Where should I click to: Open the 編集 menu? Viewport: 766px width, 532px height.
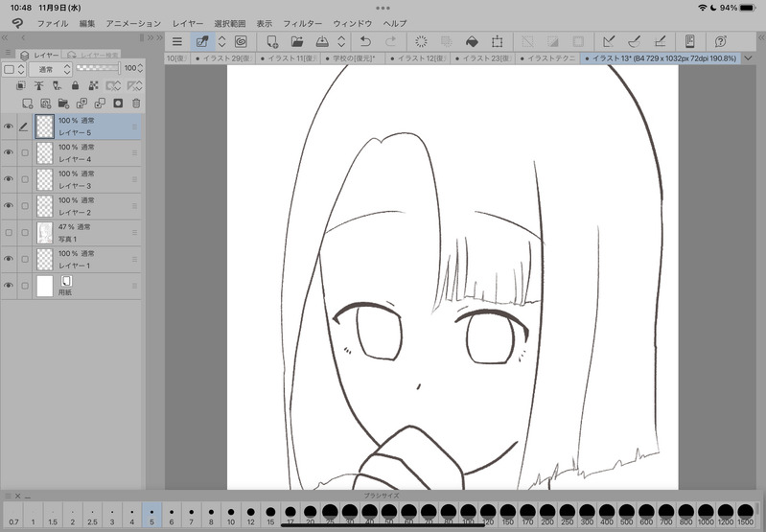tap(87, 23)
